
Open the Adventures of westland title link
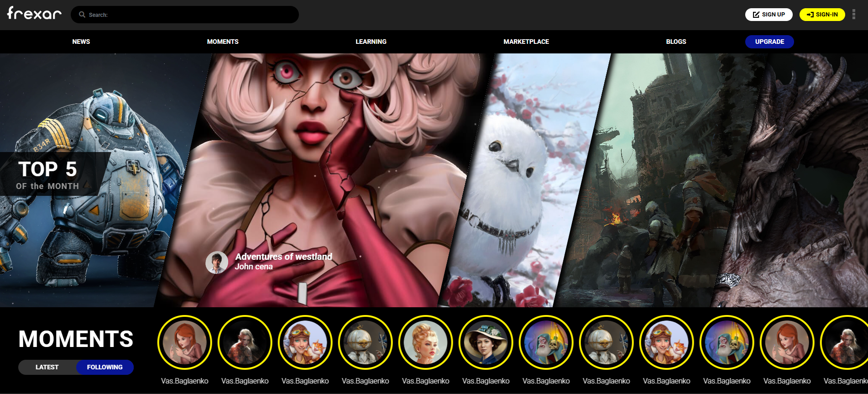click(x=283, y=257)
